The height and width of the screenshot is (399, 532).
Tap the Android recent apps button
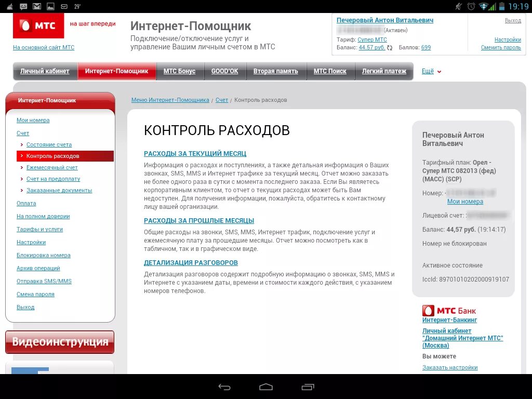pyautogui.click(x=308, y=387)
